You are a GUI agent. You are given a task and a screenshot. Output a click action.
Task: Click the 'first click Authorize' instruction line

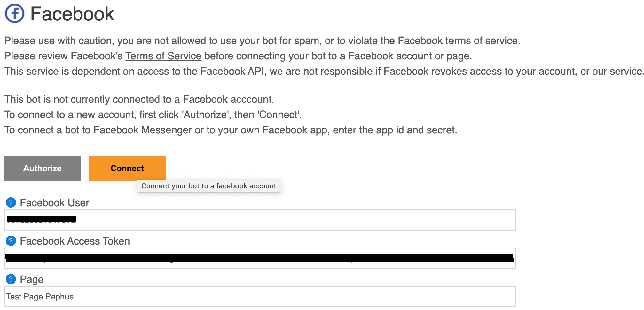click(153, 115)
